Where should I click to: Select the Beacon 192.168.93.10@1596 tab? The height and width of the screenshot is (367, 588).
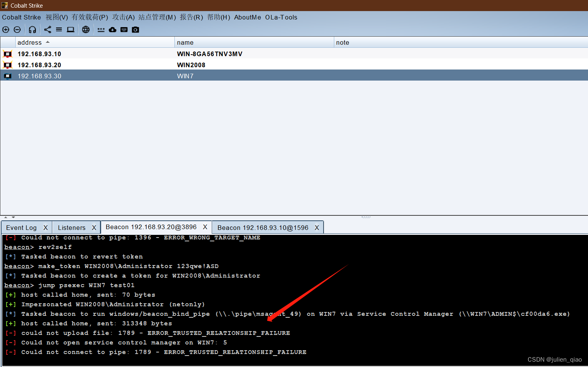pyautogui.click(x=263, y=228)
